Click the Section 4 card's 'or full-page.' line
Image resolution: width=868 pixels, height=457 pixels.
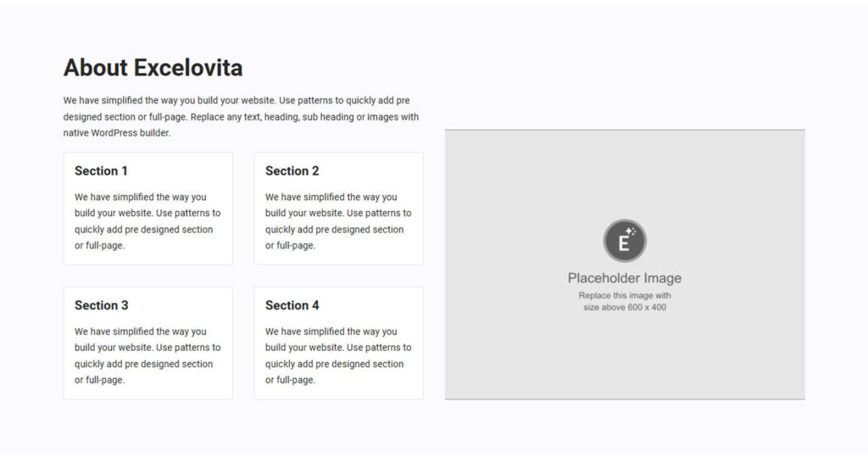[290, 380]
